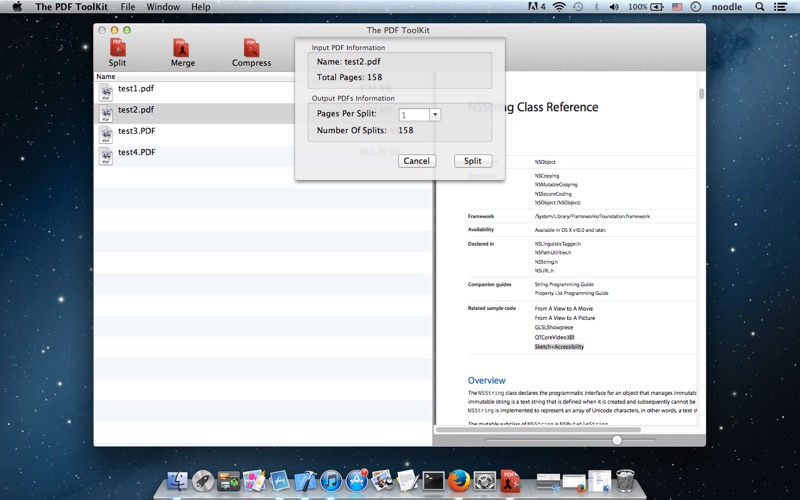Viewport: 800px width, 500px height.
Task: Open Spotlight search magnifier
Action: tap(760, 7)
